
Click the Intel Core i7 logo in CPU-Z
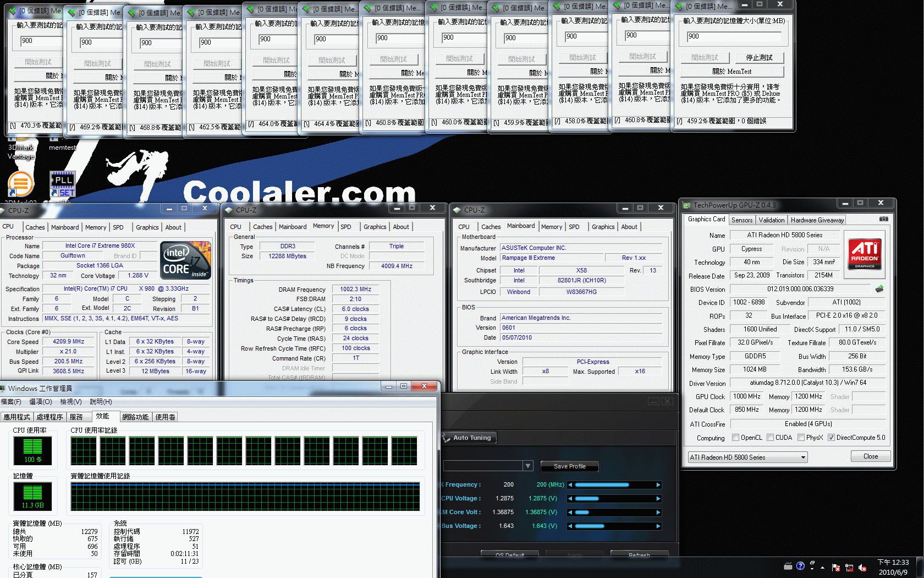click(x=186, y=260)
